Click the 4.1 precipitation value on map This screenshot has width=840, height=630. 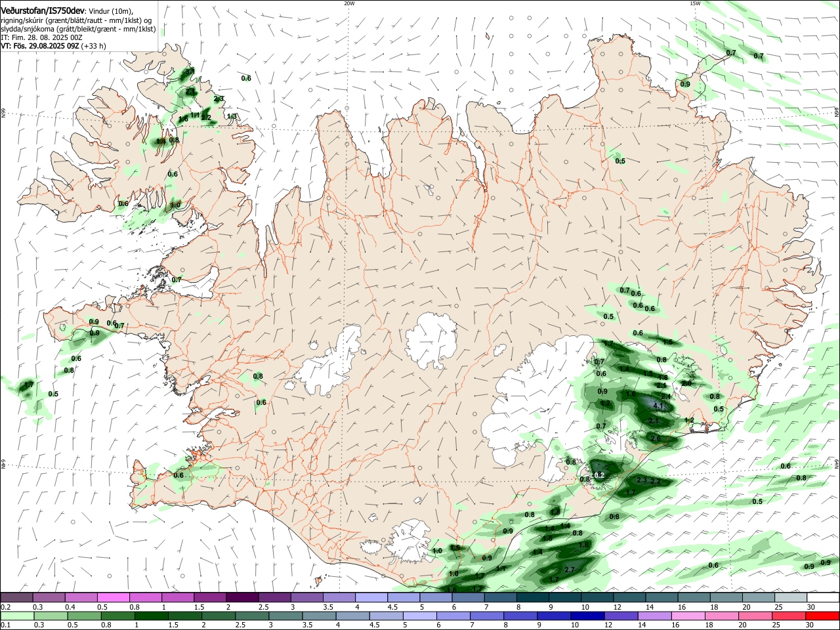(x=660, y=407)
